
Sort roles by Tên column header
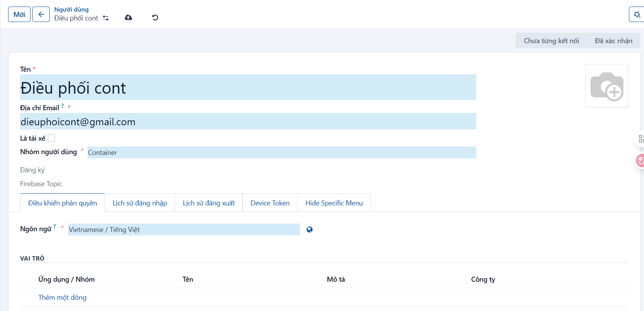pos(188,279)
